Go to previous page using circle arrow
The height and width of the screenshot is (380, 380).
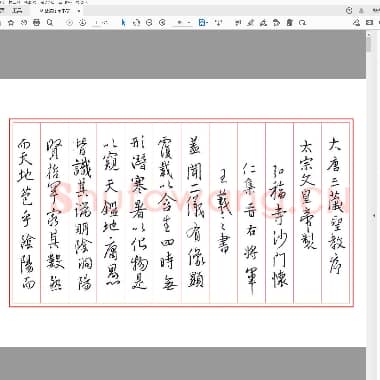tap(69, 23)
